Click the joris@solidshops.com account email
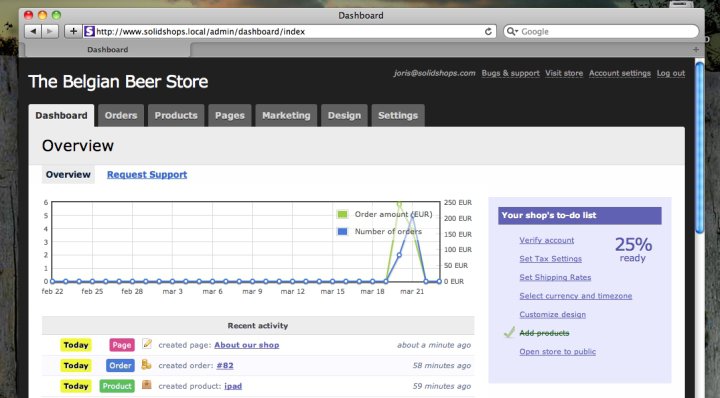The height and width of the screenshot is (398, 720). click(x=434, y=73)
